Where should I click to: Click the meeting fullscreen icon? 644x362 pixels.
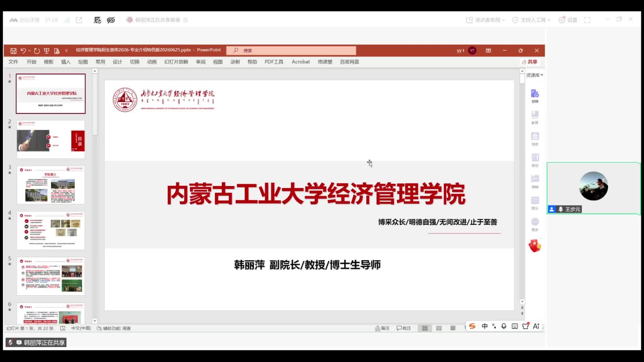[x=587, y=20]
